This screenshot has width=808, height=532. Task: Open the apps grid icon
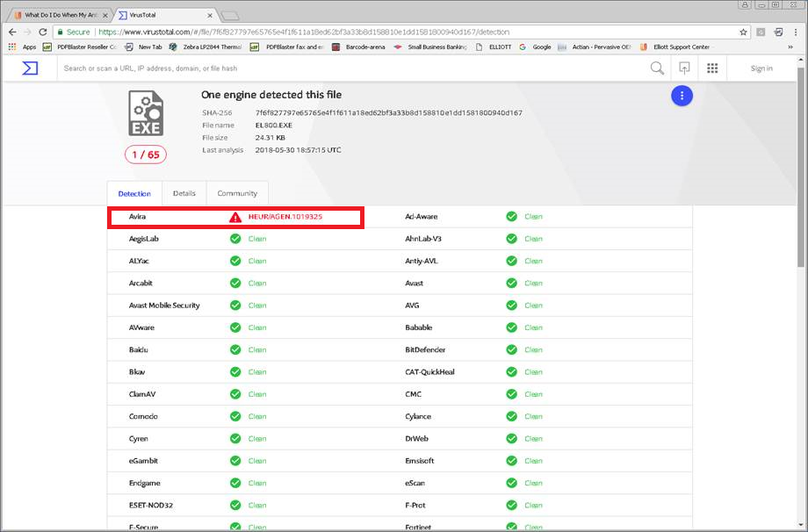712,68
